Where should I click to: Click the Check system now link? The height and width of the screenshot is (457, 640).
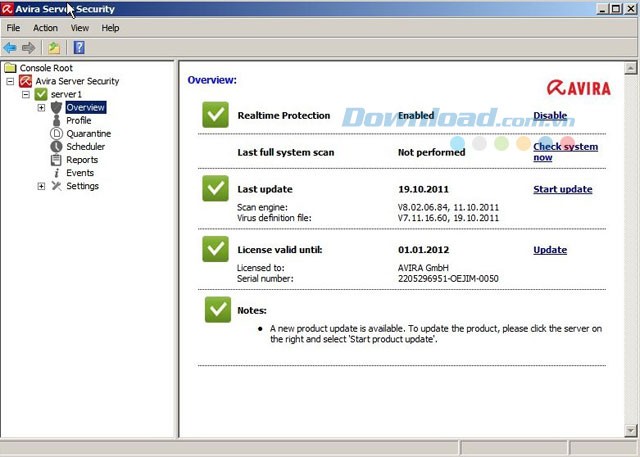tap(565, 152)
